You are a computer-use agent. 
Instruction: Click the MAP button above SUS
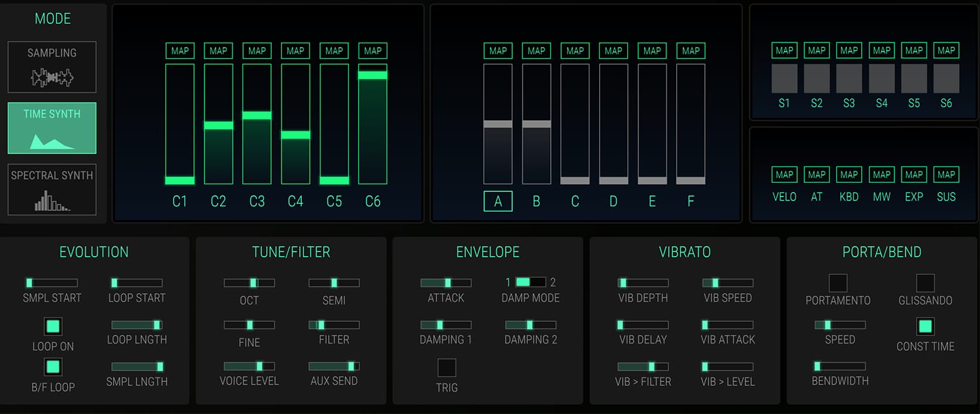click(946, 174)
